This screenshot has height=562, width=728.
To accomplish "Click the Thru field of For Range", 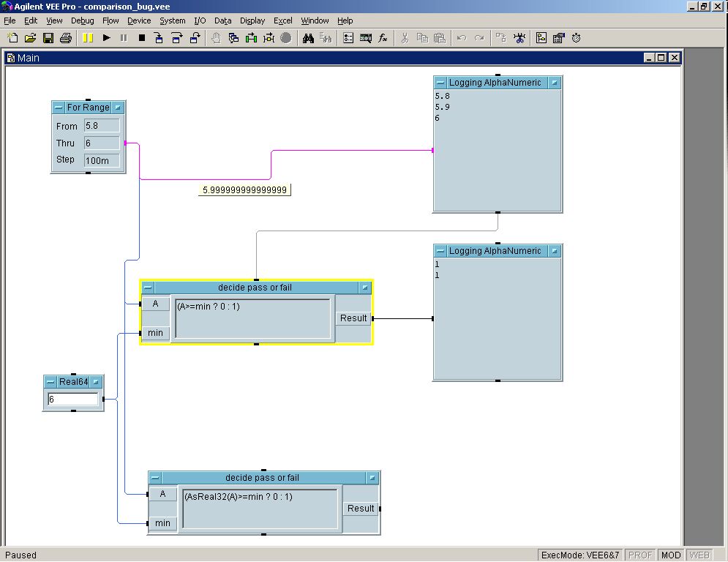I will (101, 143).
